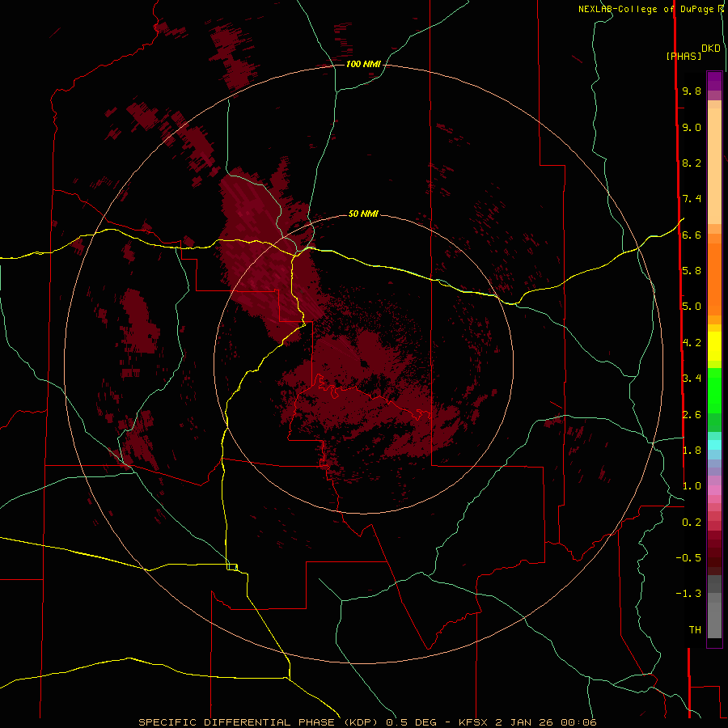Pick the pink segment of color scale
This screenshot has height=728, width=728.
pyautogui.click(x=714, y=490)
